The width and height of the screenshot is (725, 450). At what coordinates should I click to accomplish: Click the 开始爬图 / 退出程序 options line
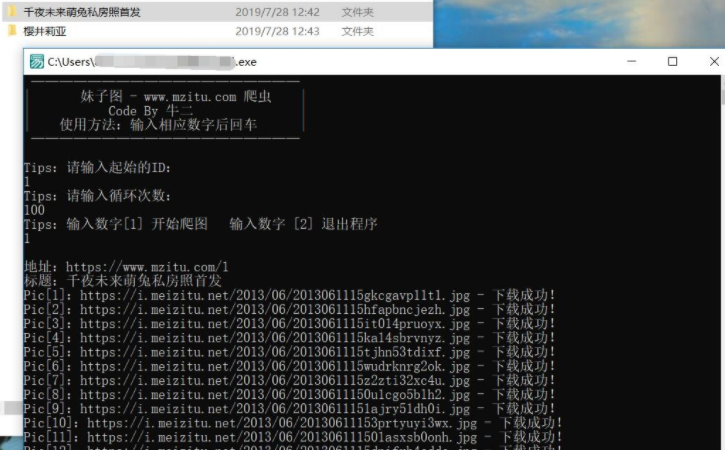pyautogui.click(x=201, y=224)
